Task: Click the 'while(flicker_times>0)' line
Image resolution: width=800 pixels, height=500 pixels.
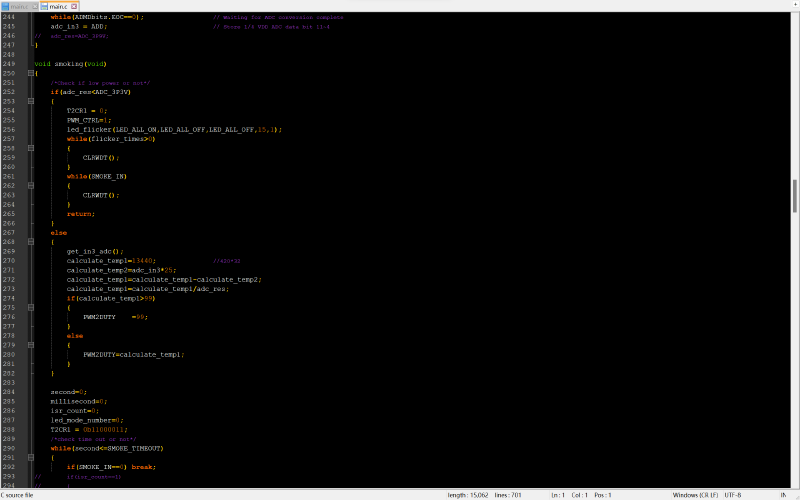Action: (x=111, y=139)
